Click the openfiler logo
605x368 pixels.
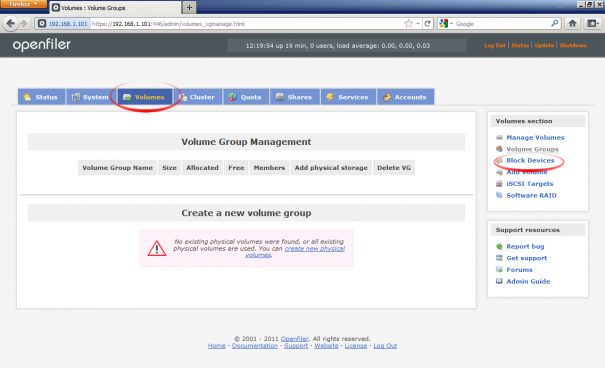click(x=42, y=45)
